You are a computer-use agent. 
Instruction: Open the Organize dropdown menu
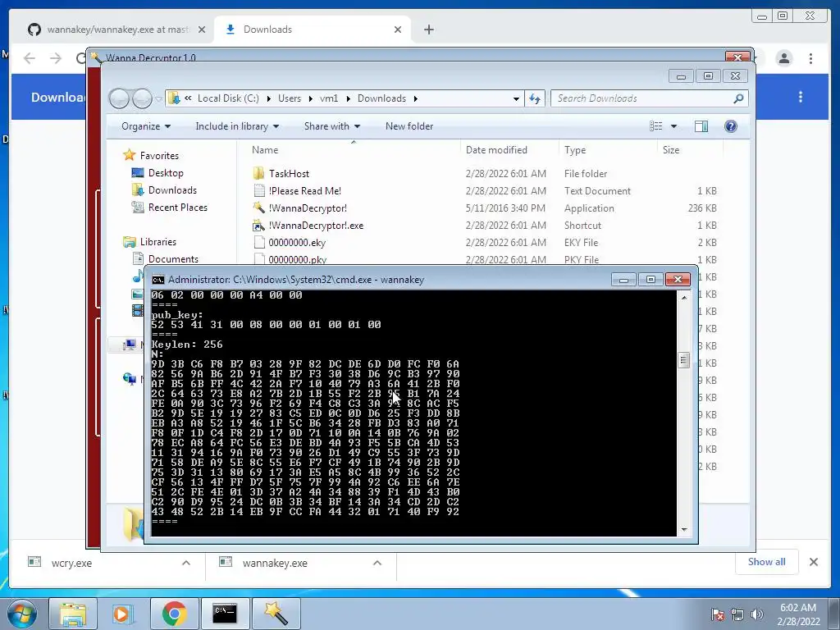point(146,126)
